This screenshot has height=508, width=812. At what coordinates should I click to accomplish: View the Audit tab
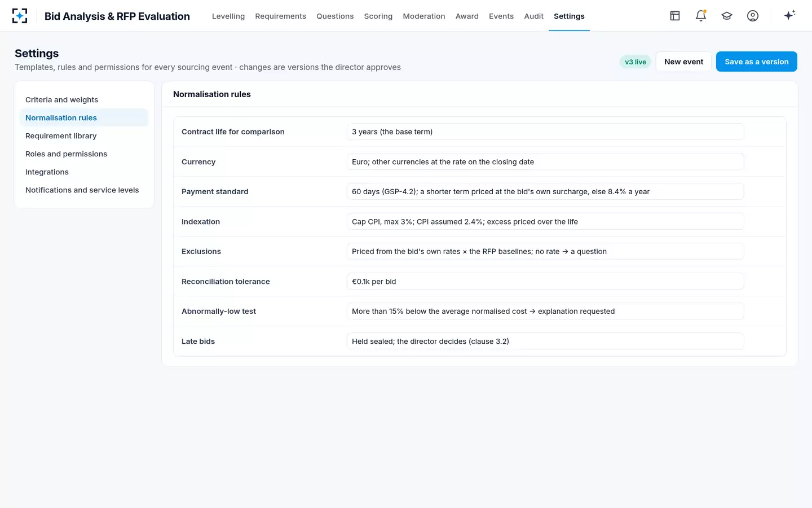point(533,16)
